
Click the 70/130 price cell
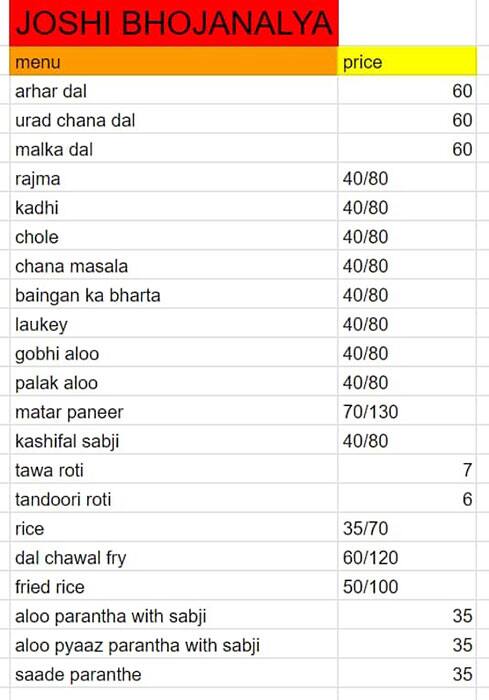(x=407, y=411)
